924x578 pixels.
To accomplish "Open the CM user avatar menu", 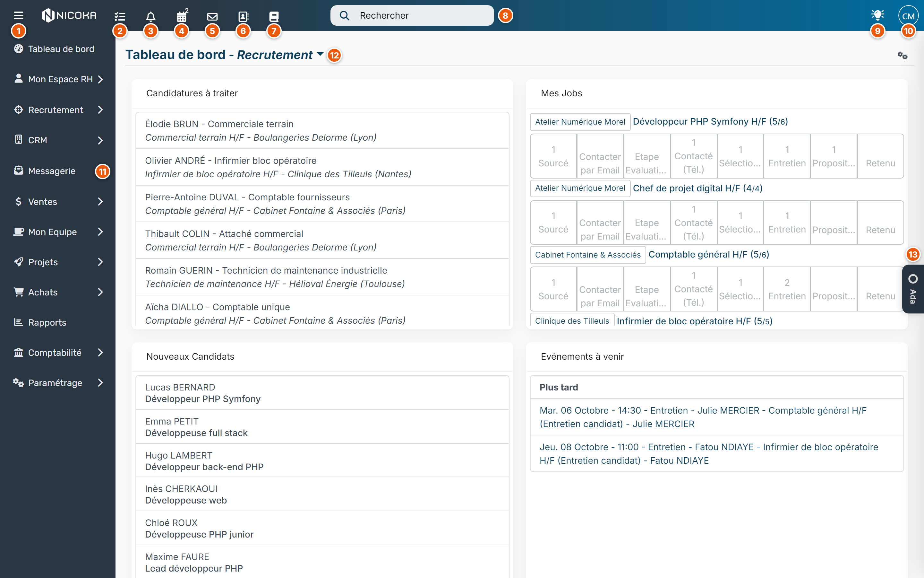I will pyautogui.click(x=908, y=16).
